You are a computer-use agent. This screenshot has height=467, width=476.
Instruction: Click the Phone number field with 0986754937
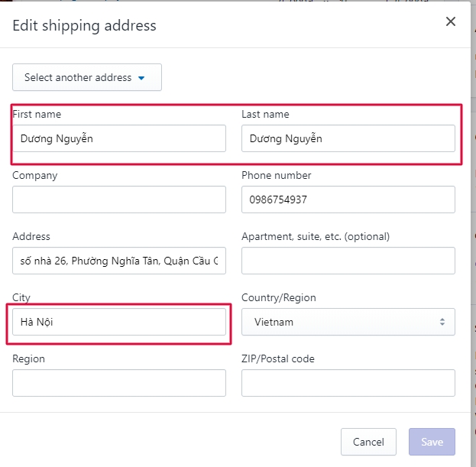[348, 199]
